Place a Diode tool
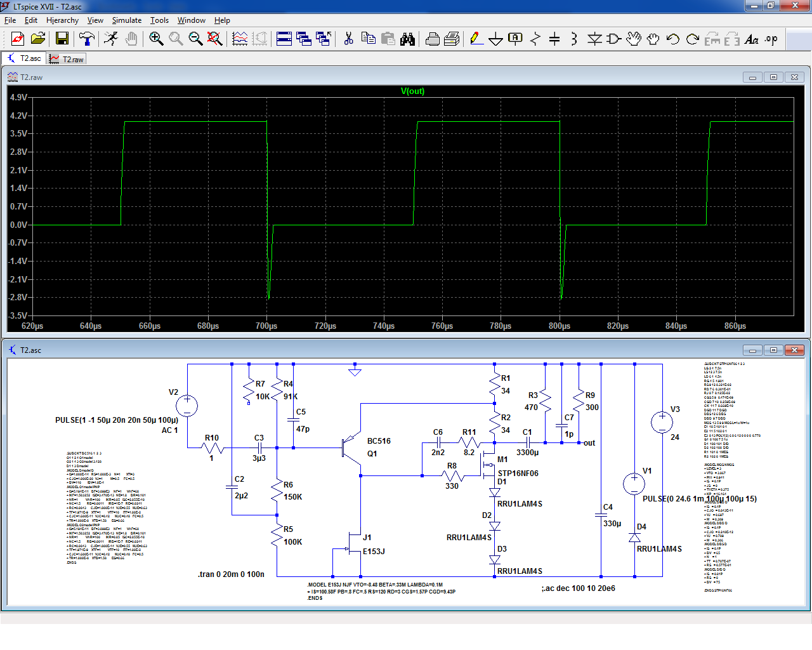The image size is (812, 650). (594, 39)
